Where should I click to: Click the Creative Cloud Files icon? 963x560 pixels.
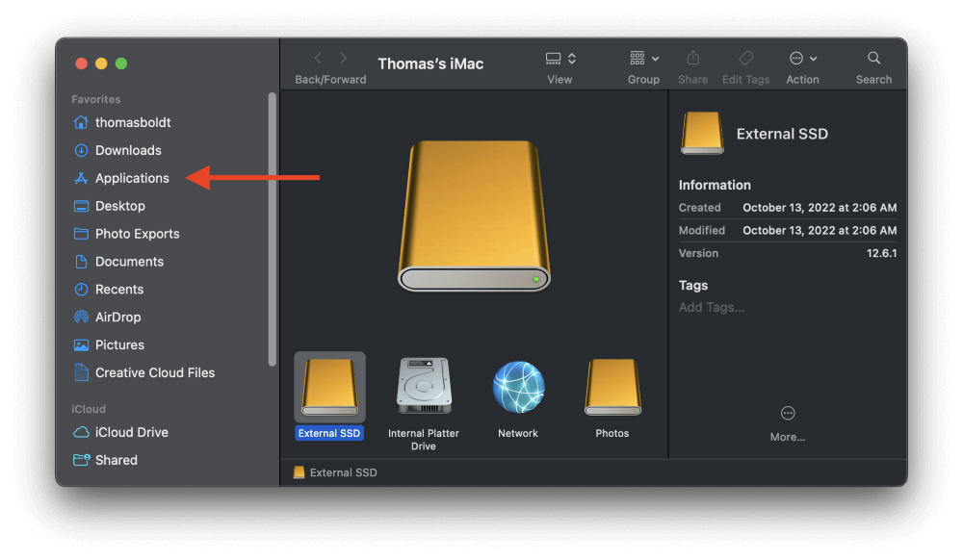click(x=81, y=372)
